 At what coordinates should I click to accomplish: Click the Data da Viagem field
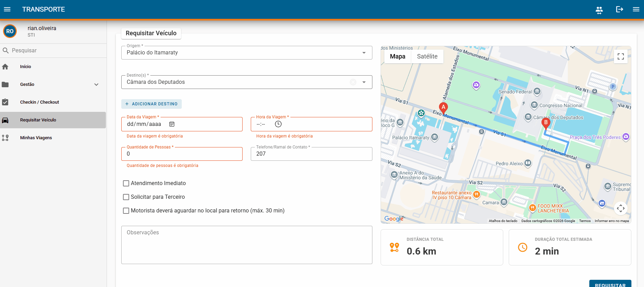182,124
